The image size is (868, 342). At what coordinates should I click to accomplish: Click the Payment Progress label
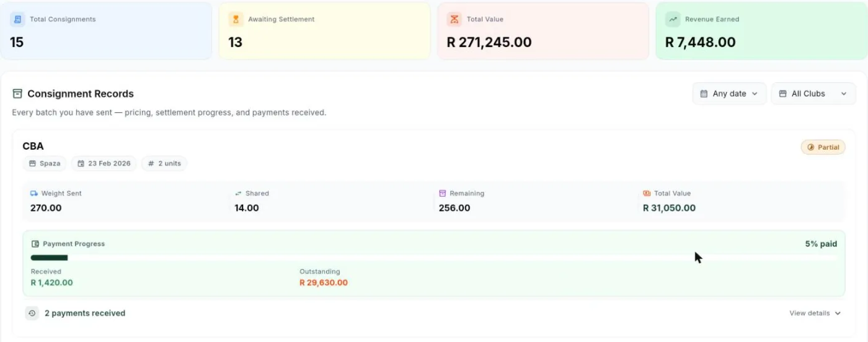(74, 244)
